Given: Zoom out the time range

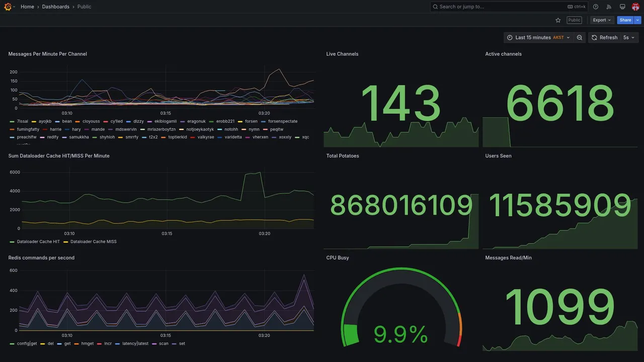Looking at the screenshot, I should pyautogui.click(x=580, y=38).
